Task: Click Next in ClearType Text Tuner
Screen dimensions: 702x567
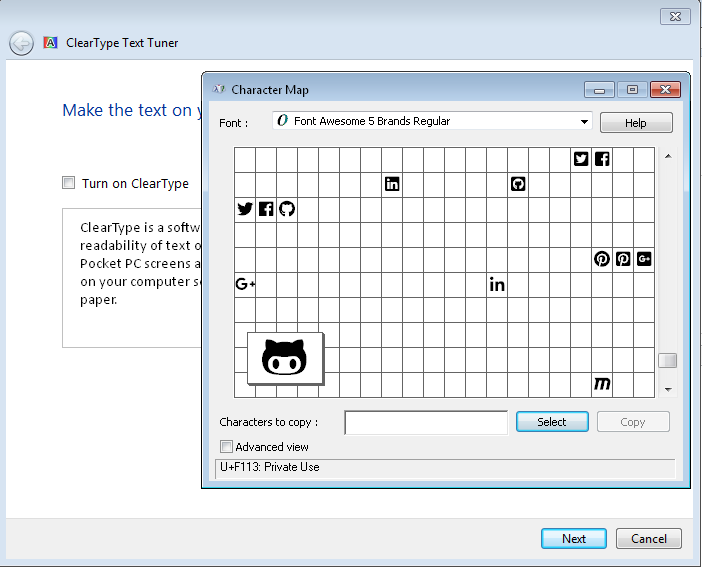Action: coord(574,538)
